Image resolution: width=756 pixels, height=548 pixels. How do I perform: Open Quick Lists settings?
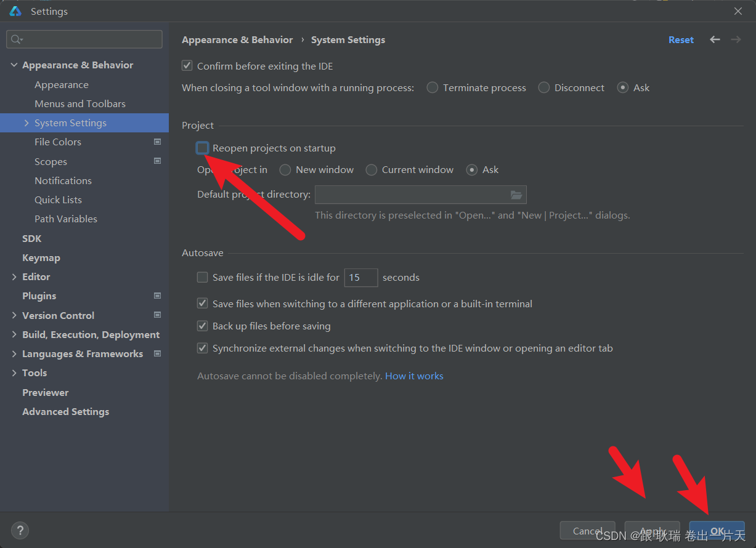(x=58, y=199)
